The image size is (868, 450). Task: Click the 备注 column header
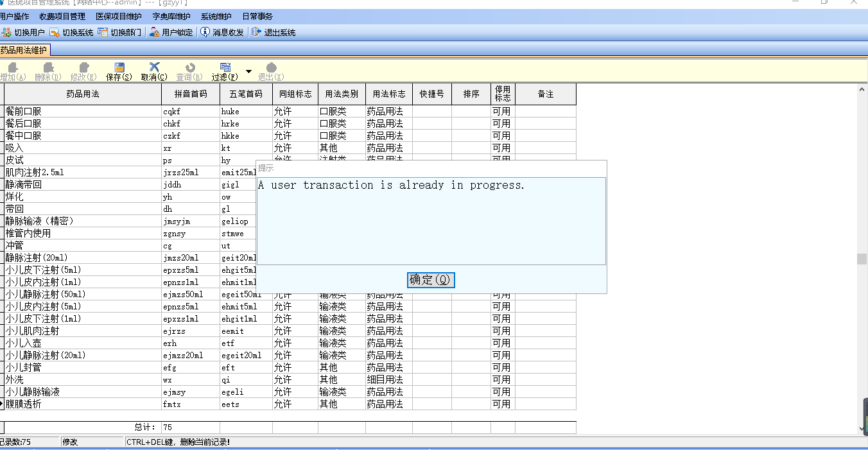(x=546, y=94)
